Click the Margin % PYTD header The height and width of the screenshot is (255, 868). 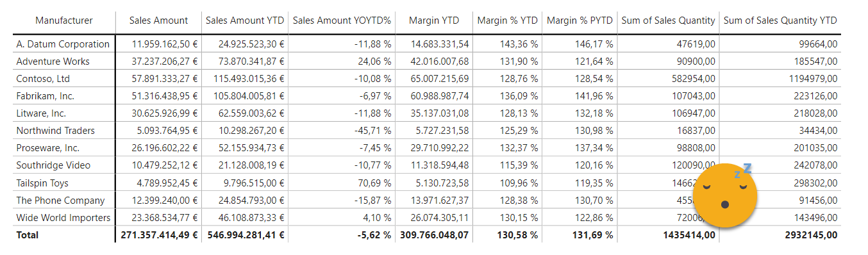pyautogui.click(x=580, y=21)
